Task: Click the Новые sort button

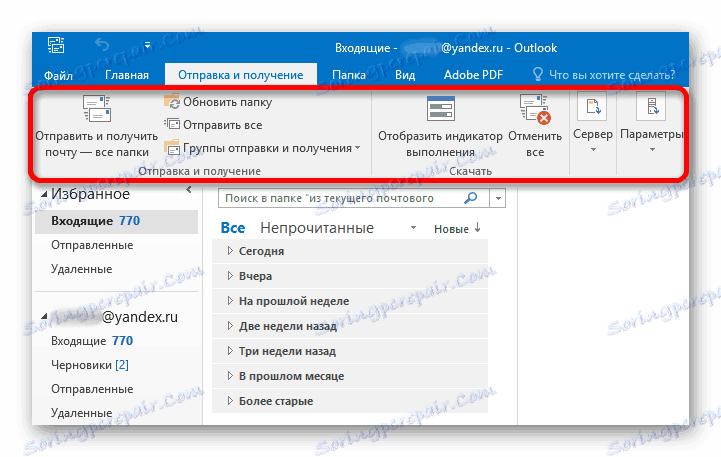Action: tap(451, 229)
